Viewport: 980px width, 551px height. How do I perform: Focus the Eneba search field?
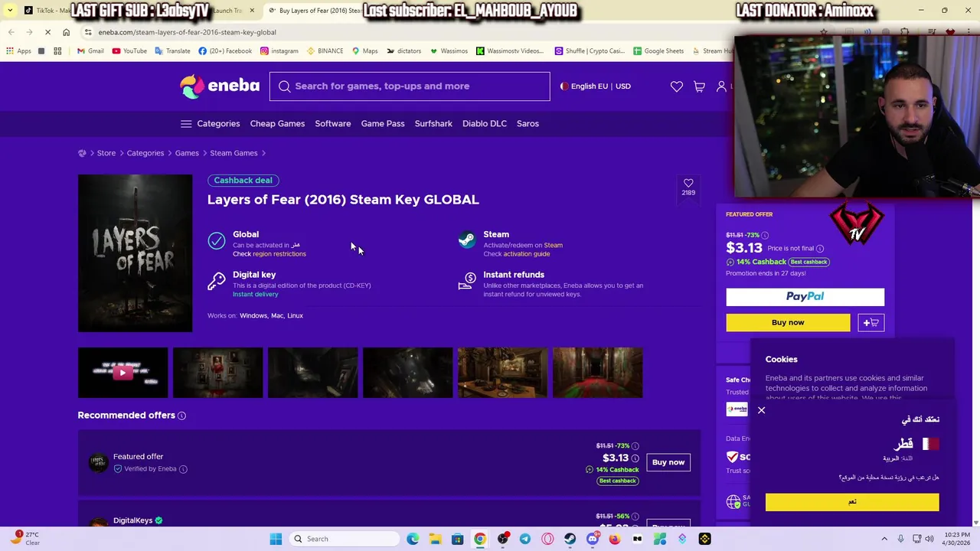(x=410, y=86)
